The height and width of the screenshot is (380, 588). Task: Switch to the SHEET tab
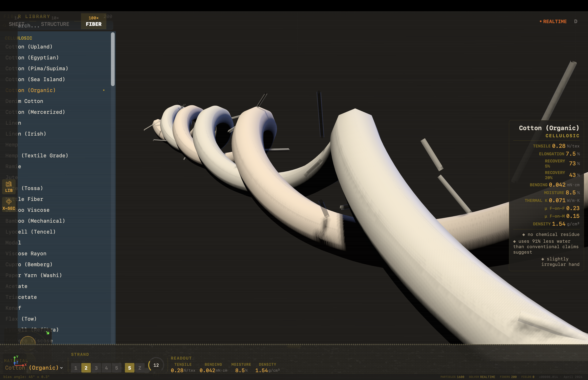[17, 24]
